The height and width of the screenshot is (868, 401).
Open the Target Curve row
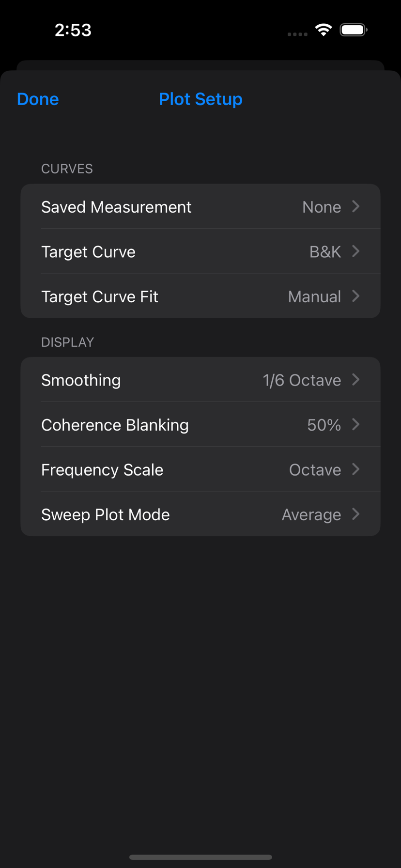point(88,252)
